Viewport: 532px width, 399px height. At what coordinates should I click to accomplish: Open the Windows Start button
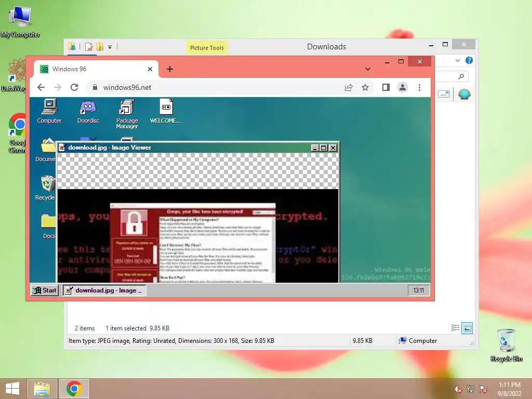pos(12,389)
